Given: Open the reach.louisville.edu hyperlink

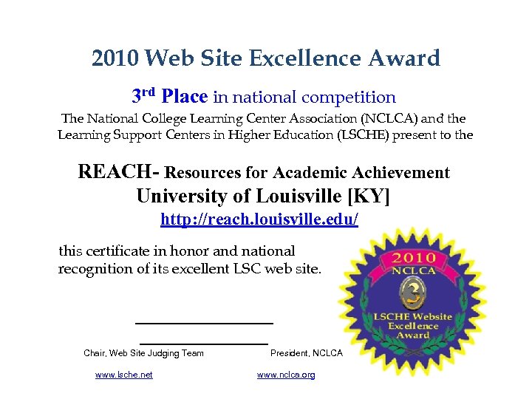Looking at the screenshot, I should tap(259, 219).
